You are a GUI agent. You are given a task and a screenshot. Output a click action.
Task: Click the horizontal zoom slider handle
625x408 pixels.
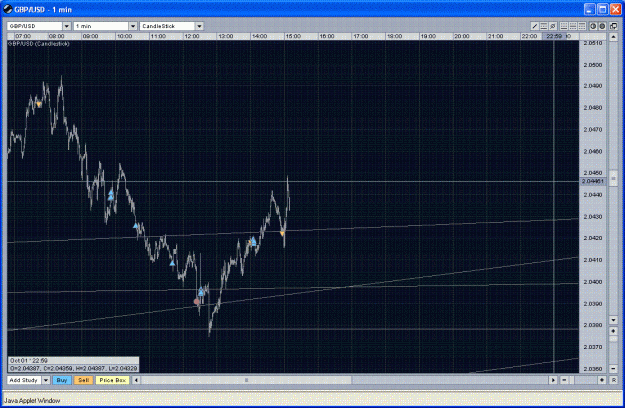click(x=572, y=380)
